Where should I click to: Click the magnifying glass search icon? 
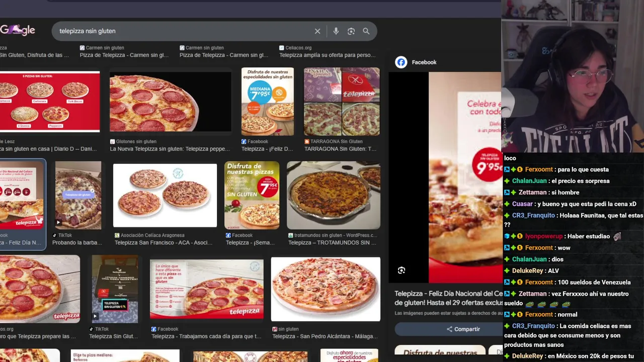[x=366, y=31]
